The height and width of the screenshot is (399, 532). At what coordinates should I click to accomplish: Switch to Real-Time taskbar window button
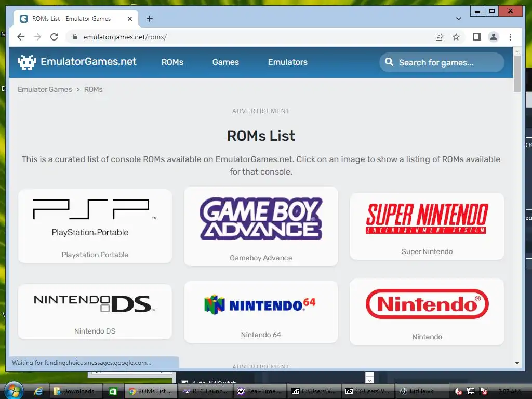click(260, 391)
